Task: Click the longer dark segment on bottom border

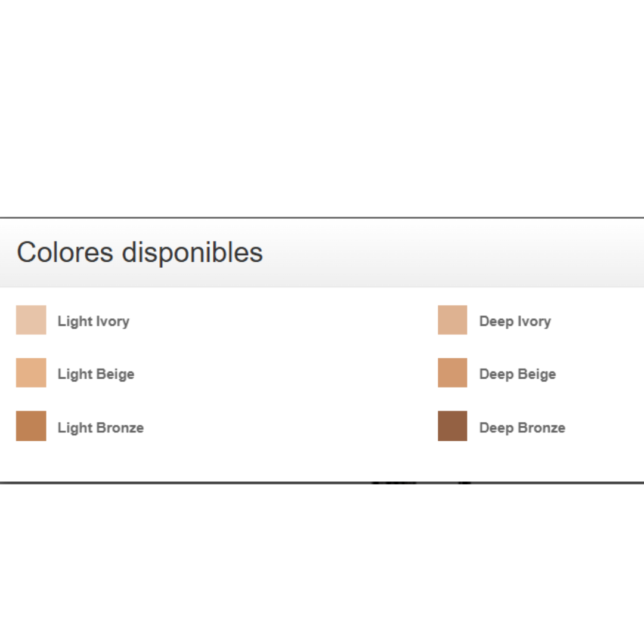Action: tap(394, 483)
